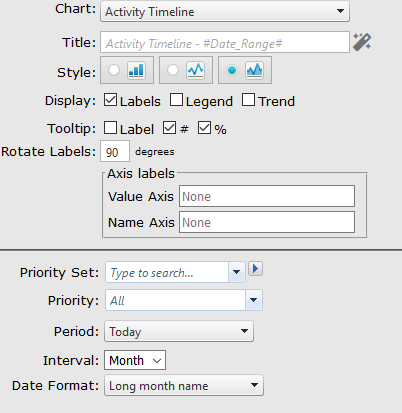402x413 pixels.
Task: Select the area chart style icon
Action: pyautogui.click(x=254, y=70)
